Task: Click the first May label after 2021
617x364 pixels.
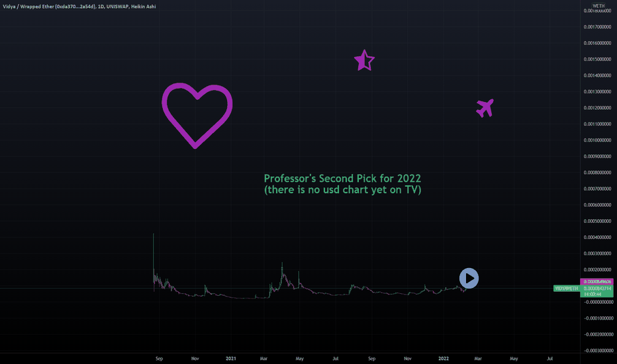Action: coord(299,359)
